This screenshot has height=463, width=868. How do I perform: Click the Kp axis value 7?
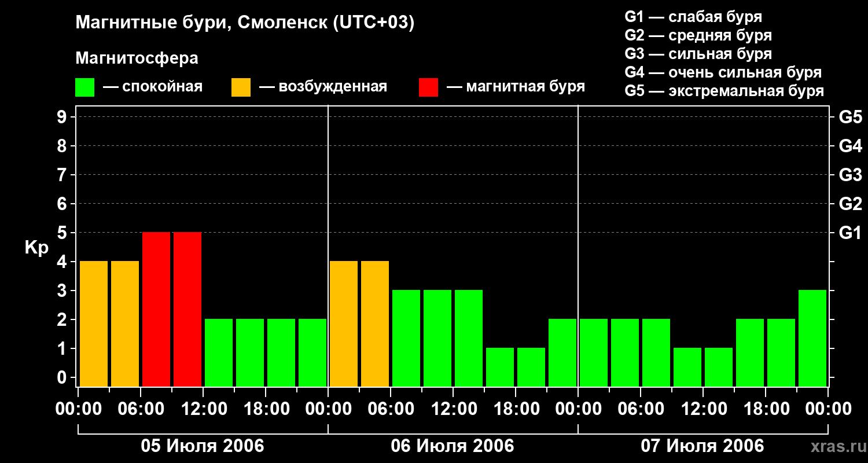tap(62, 175)
